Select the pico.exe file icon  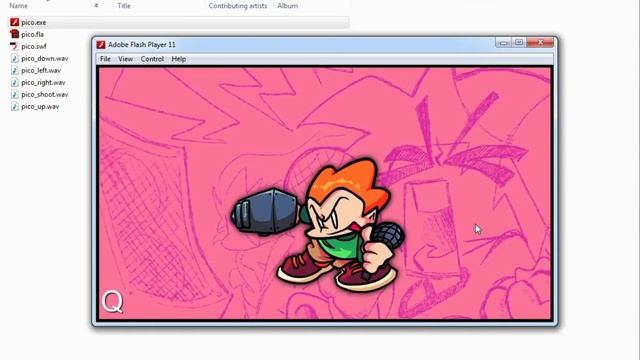pyautogui.click(x=15, y=22)
